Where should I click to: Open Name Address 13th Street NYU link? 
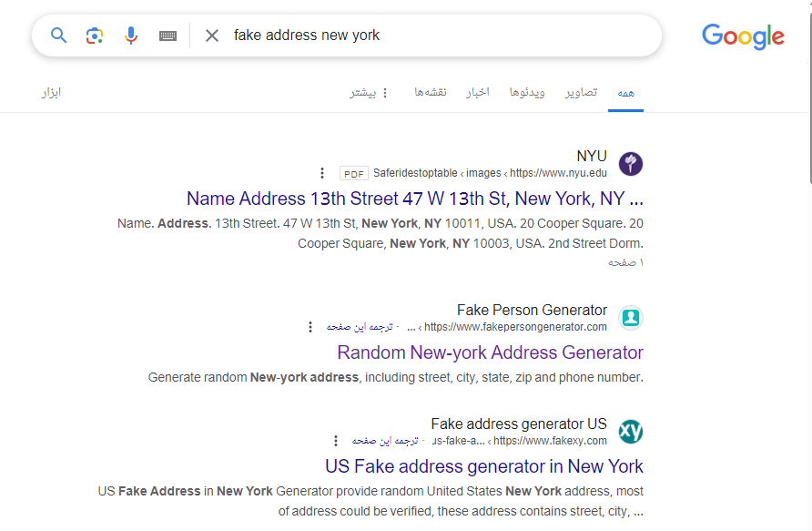[415, 199]
